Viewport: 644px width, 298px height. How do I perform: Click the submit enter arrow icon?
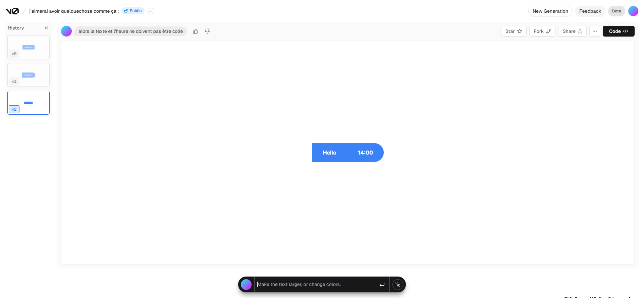tap(382, 285)
